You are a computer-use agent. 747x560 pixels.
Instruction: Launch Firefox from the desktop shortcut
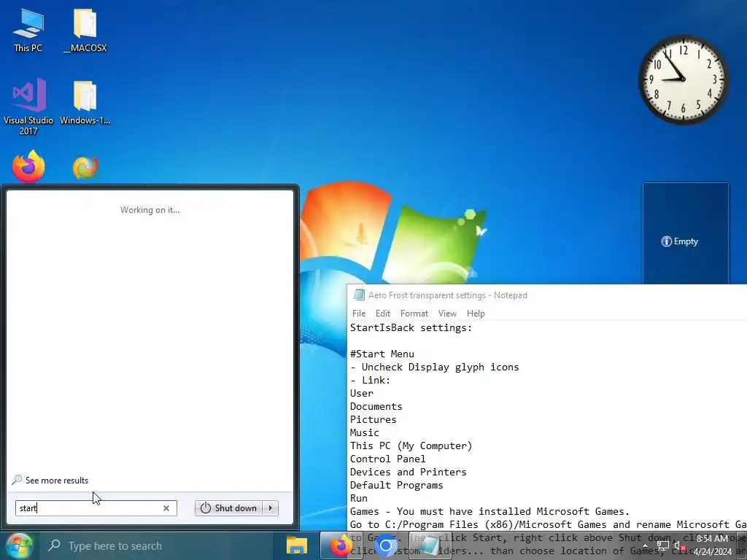point(28,166)
